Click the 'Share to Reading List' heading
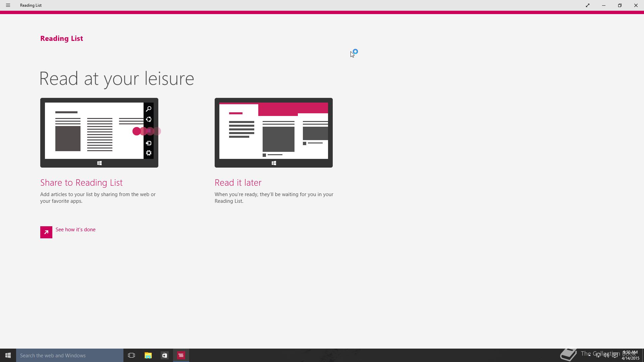The image size is (644, 362). (82, 183)
